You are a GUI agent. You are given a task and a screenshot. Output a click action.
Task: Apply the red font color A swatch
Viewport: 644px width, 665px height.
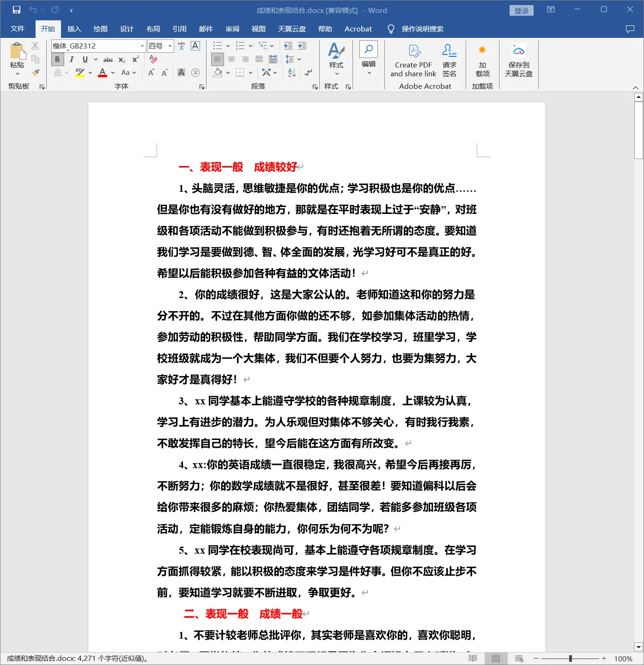tap(103, 73)
